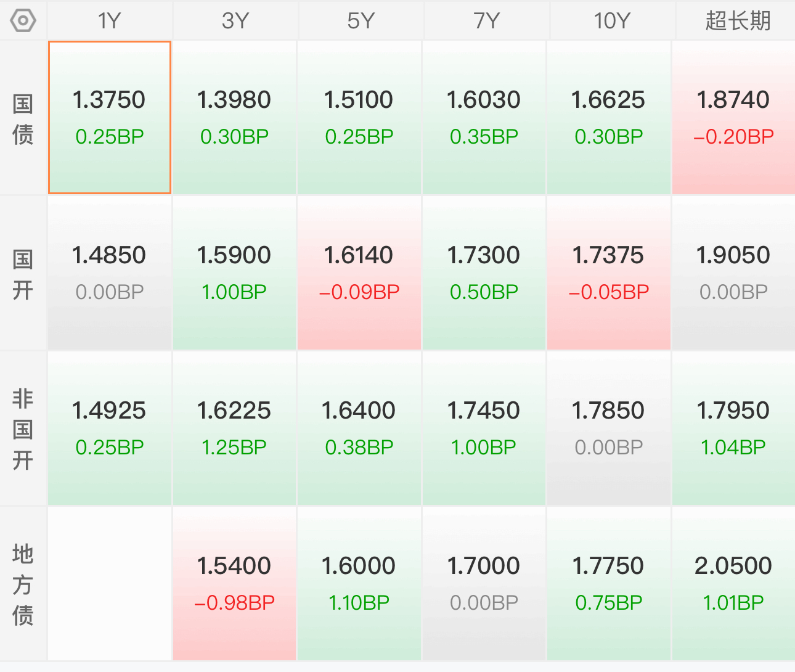Click 国债 7Y cell showing 1.6030
The width and height of the screenshot is (795, 672).
484,118
